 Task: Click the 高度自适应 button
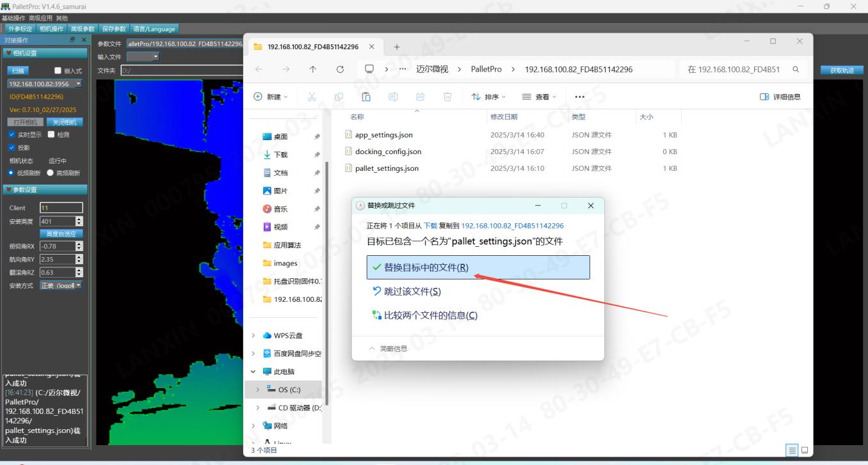[x=61, y=233]
